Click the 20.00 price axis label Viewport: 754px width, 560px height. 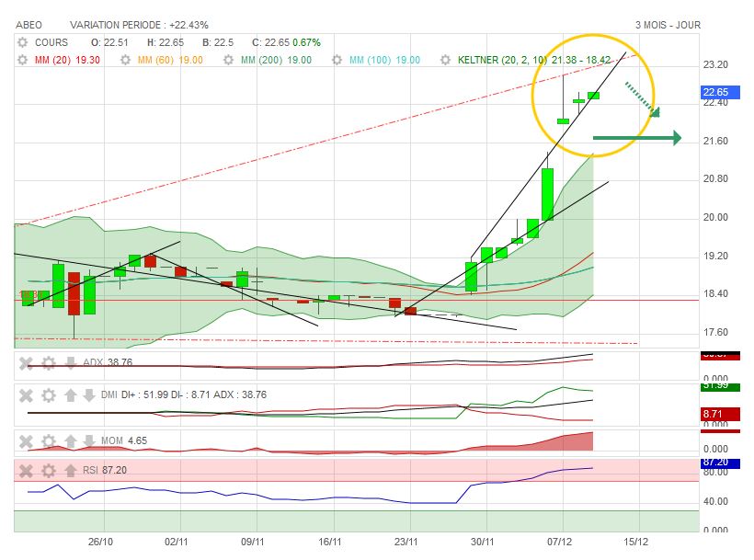click(x=715, y=217)
